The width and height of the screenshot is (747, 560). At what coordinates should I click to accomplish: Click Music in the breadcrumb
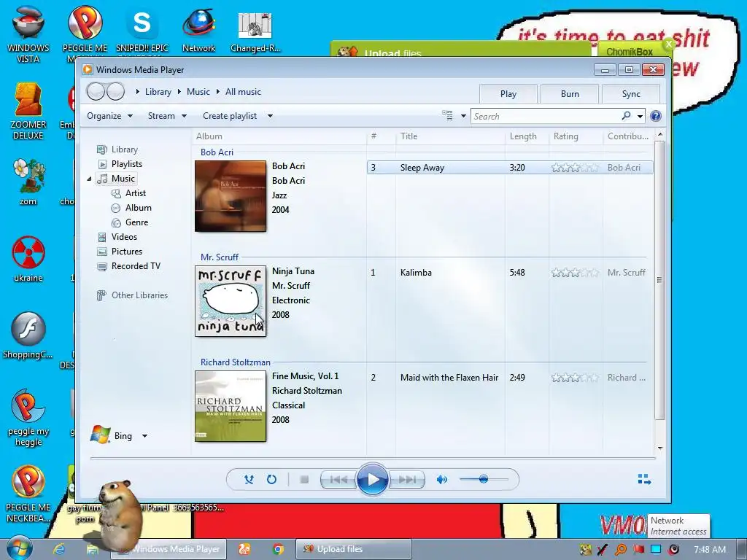[198, 92]
